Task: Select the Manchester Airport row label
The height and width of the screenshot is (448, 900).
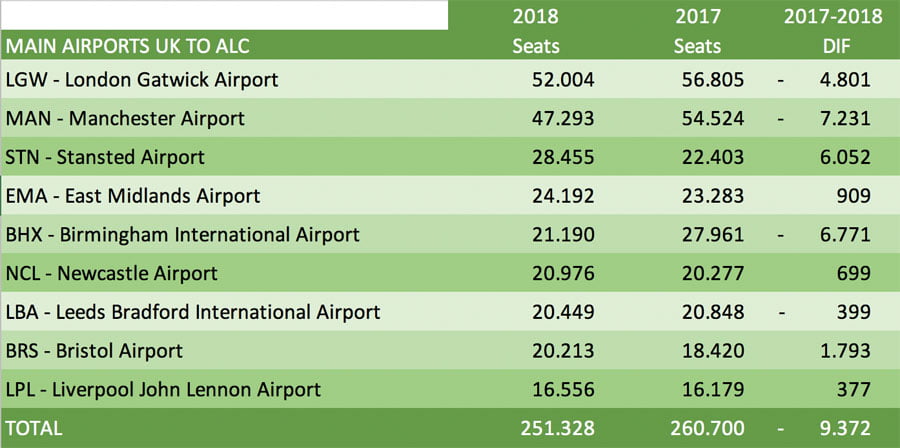Action: click(x=125, y=118)
